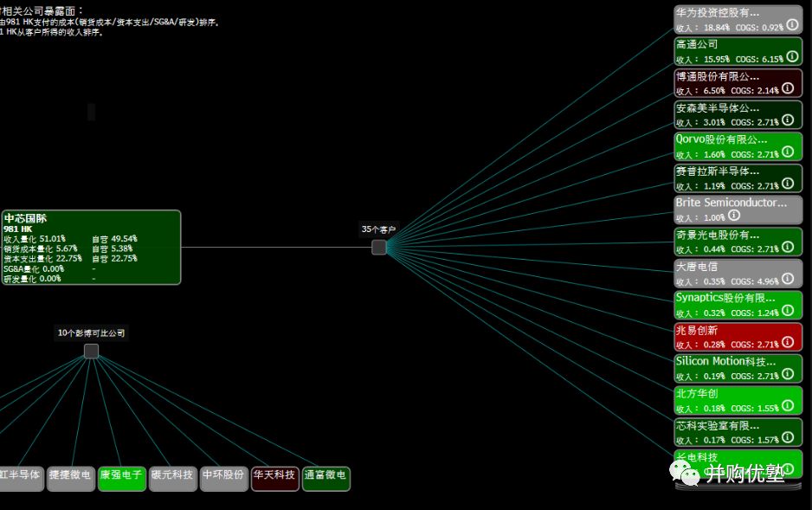Viewport: 812px width, 510px height.
Task: Select the 奇景光电股份 customer card
Action: pos(738,242)
